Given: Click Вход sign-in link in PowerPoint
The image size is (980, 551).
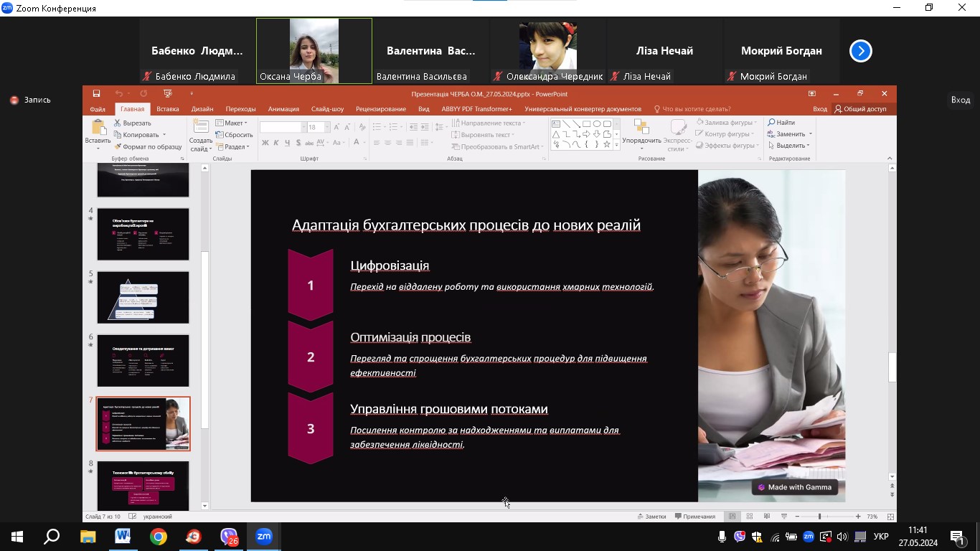Looking at the screenshot, I should [820, 109].
